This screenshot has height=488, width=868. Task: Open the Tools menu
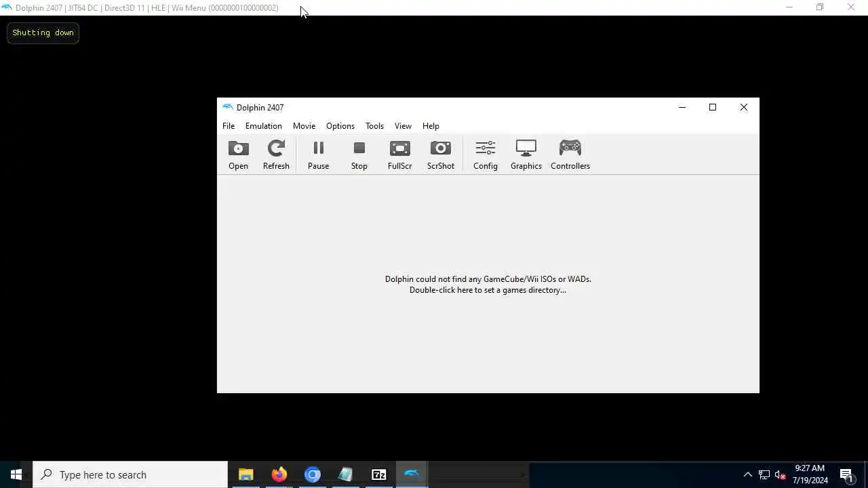click(x=374, y=126)
